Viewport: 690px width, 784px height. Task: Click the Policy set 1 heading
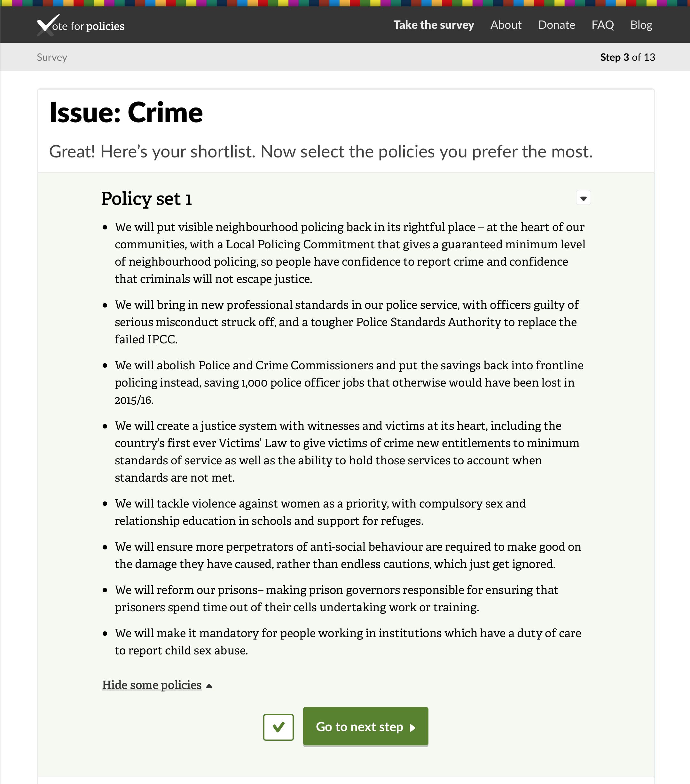click(x=146, y=199)
